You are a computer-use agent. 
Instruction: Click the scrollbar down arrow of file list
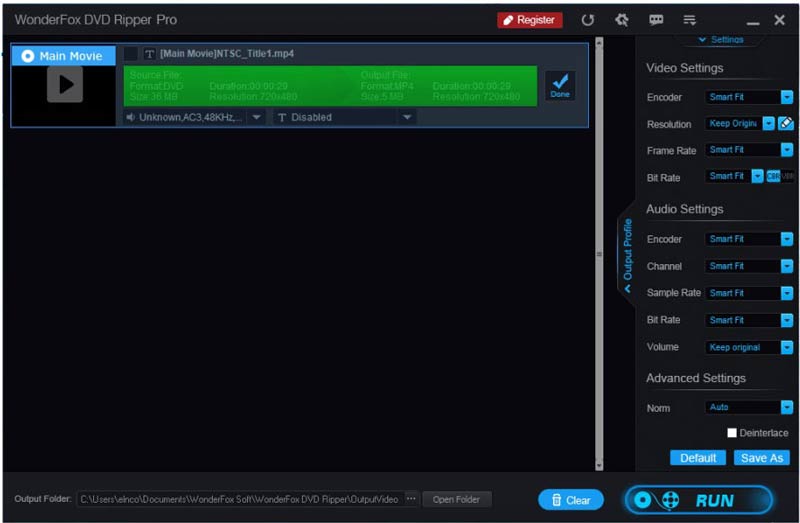pos(599,465)
